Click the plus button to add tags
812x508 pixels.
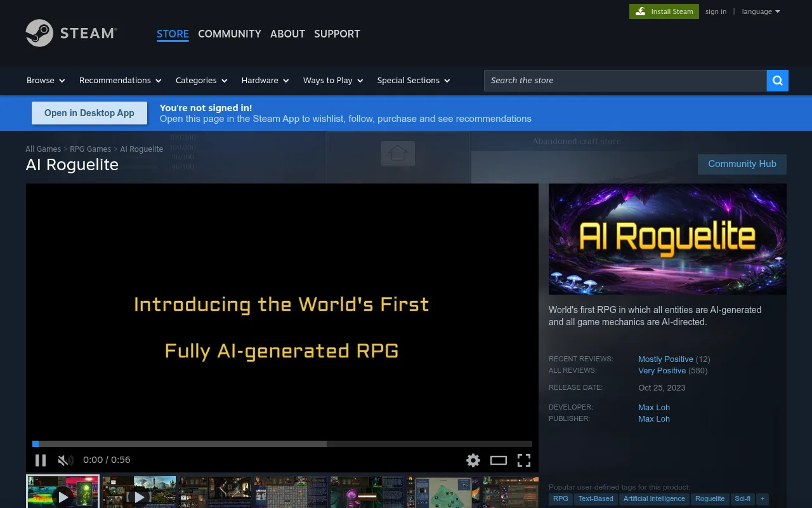coord(763,499)
